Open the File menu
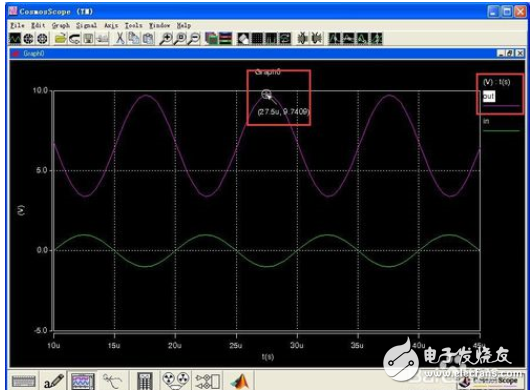 (17, 26)
